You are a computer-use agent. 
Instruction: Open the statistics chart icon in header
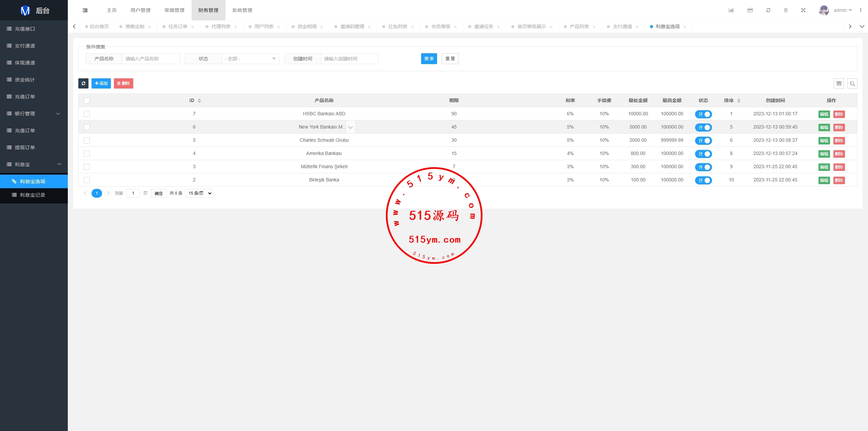coord(731,10)
